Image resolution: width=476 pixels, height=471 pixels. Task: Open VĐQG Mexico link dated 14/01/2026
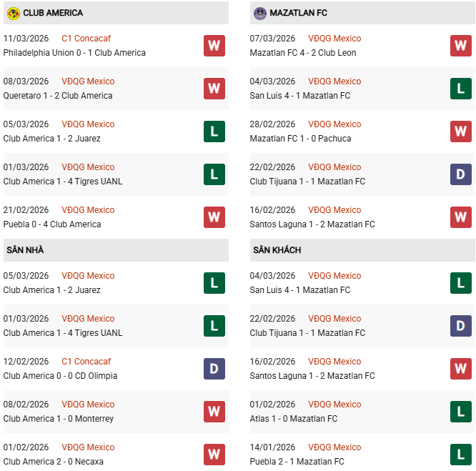pos(334,447)
